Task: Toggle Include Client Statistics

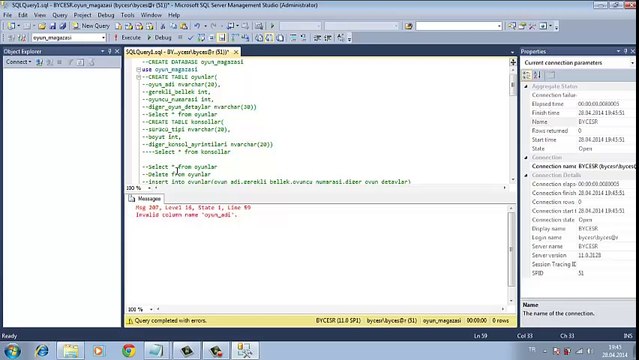Action: click(x=245, y=38)
